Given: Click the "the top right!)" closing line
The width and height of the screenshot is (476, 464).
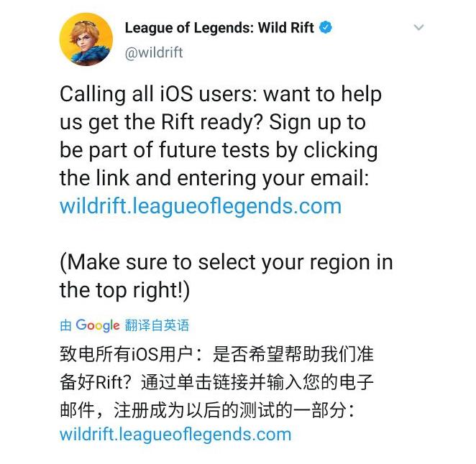Looking at the screenshot, I should point(125,290).
